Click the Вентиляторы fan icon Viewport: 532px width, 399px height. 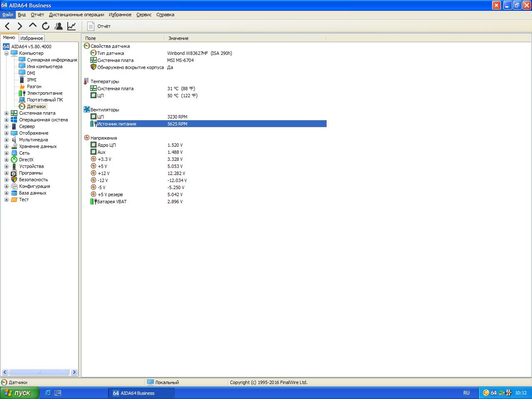[87, 109]
